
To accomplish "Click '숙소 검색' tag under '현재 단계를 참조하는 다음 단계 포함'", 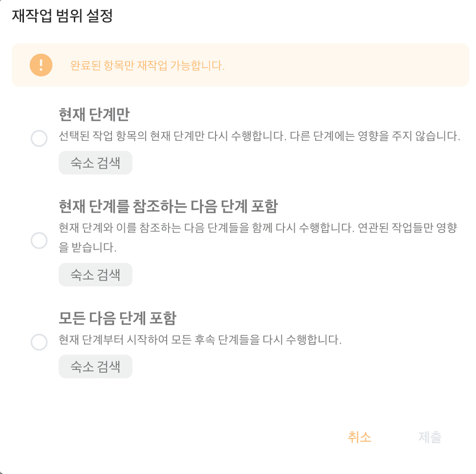I will (95, 275).
